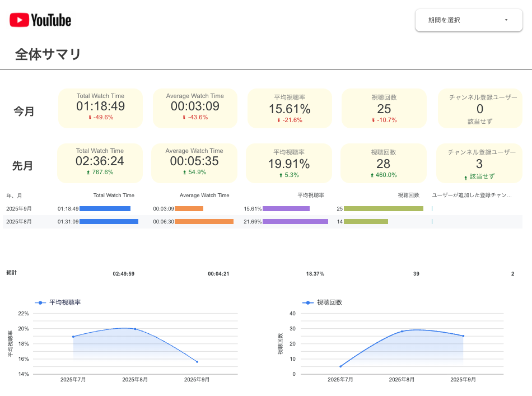Click the 視聴回数 line chart legend marker
The width and height of the screenshot is (532, 396).
308,302
